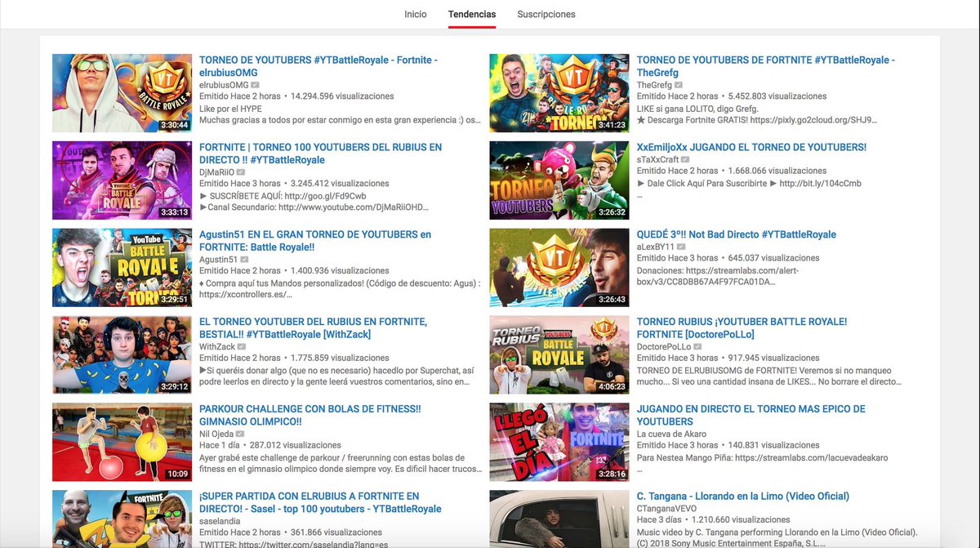Click verified badge next to WithZack
This screenshot has height=548, width=980.
(x=242, y=347)
